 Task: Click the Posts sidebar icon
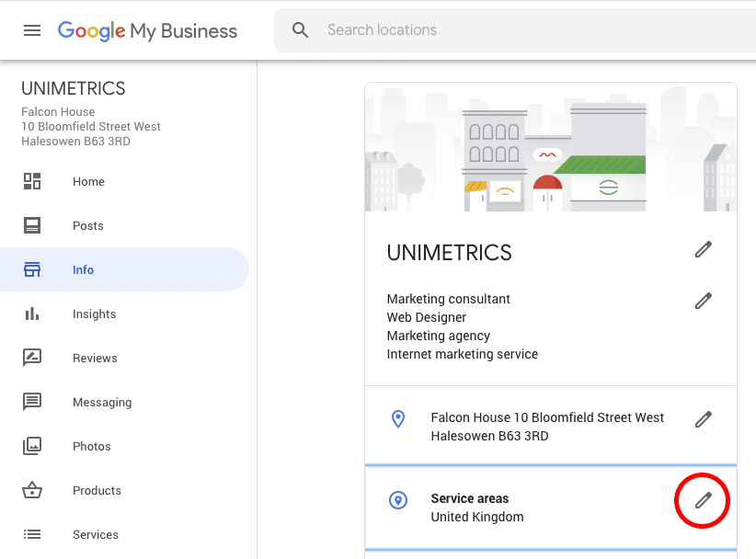click(x=32, y=225)
